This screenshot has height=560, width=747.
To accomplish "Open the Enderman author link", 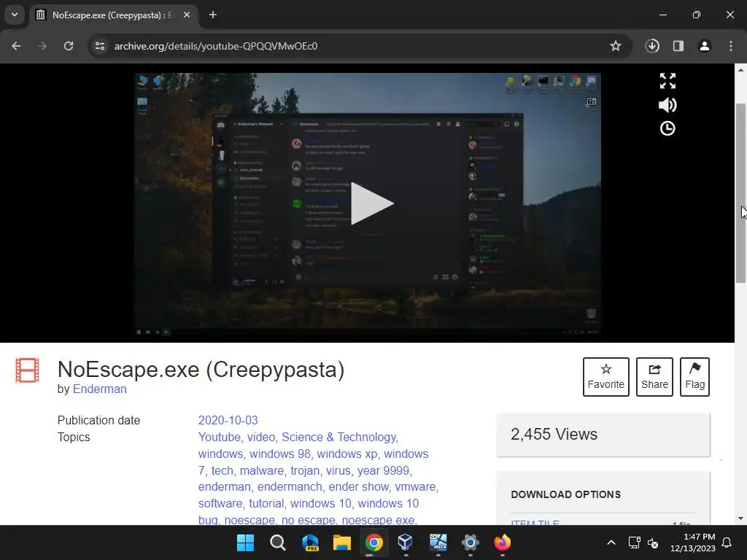I will [99, 389].
